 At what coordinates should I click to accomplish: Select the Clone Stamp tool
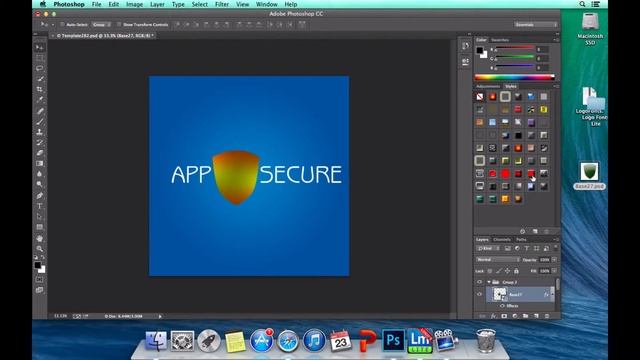40,132
